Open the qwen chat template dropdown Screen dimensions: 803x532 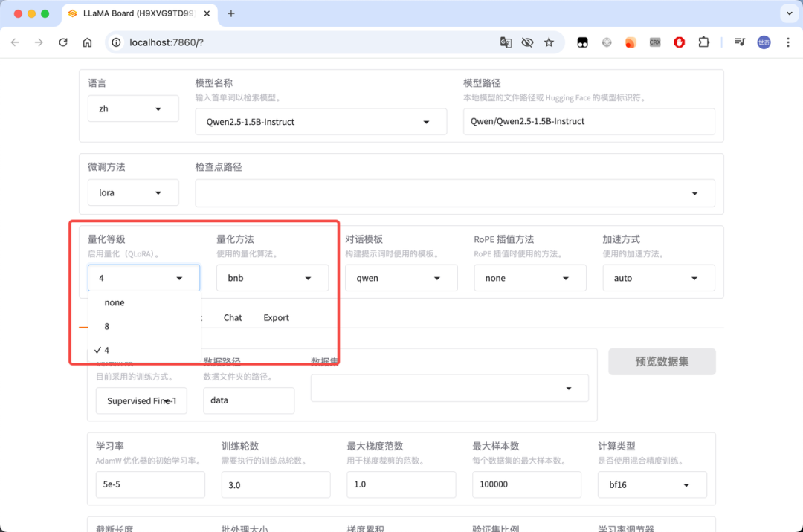pyautogui.click(x=401, y=278)
